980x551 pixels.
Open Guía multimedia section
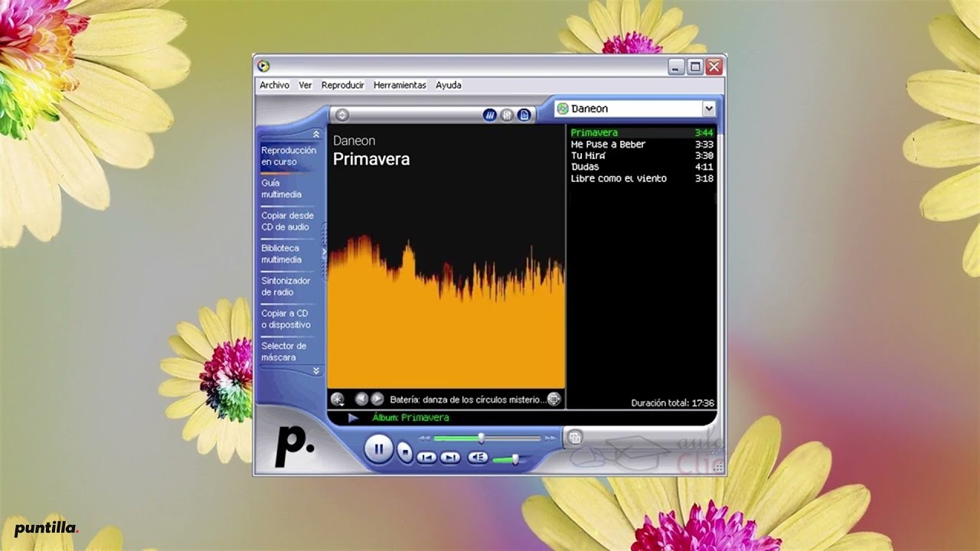(x=282, y=189)
